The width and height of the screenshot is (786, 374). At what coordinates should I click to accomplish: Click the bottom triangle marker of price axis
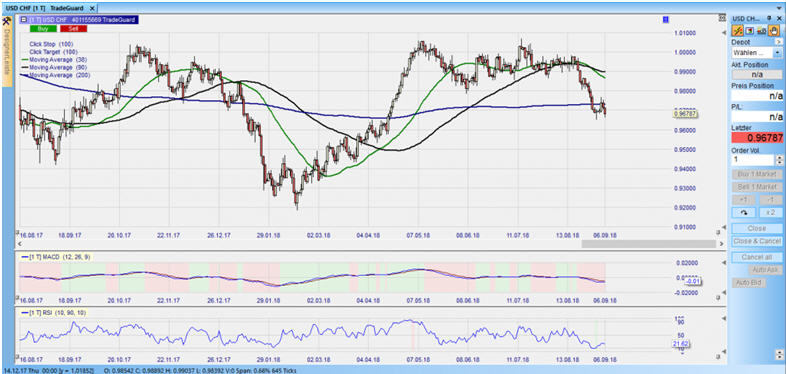click(x=723, y=227)
